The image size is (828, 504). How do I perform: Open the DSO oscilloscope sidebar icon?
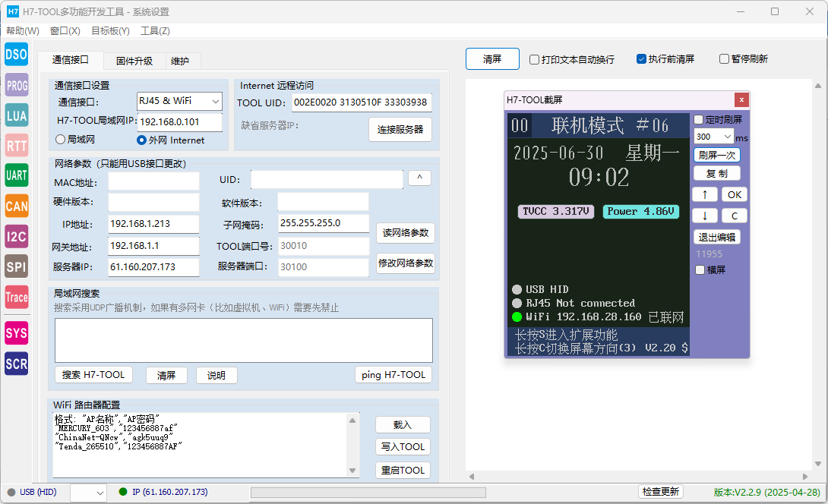click(17, 55)
